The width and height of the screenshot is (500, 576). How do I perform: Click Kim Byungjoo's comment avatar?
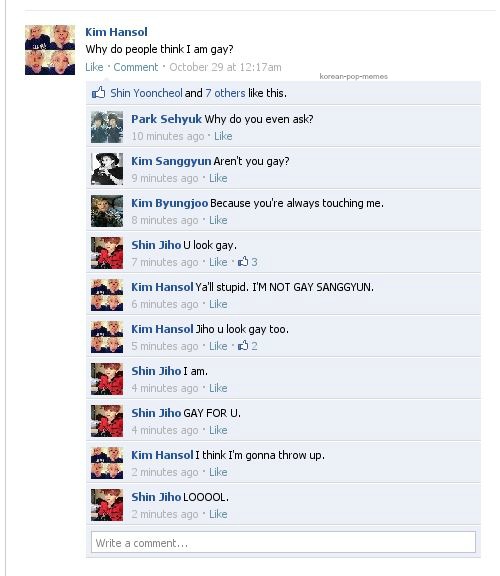pyautogui.click(x=107, y=211)
